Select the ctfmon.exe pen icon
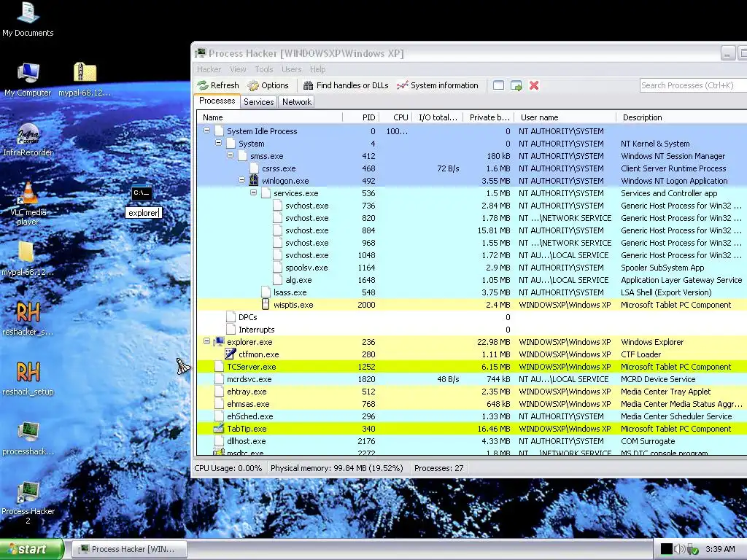 pyautogui.click(x=230, y=354)
